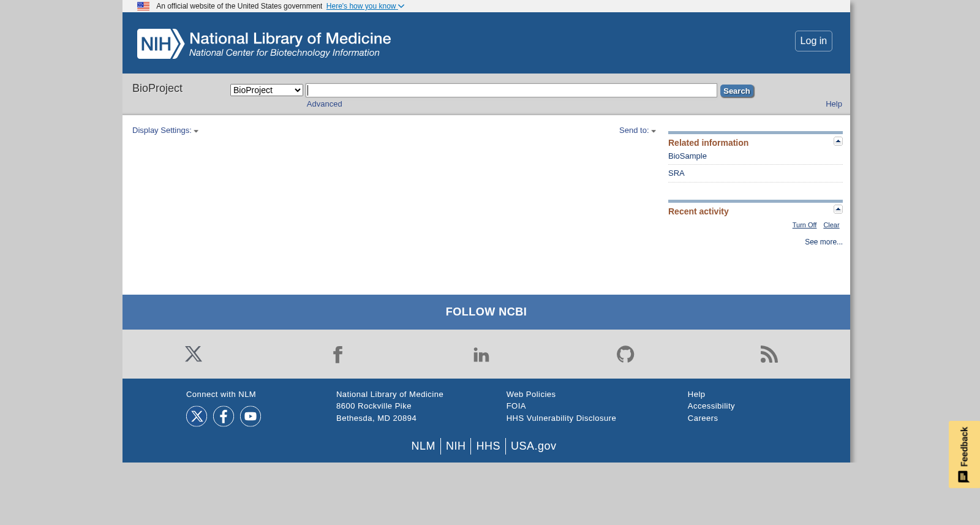Turn Off recent activity
980x525 pixels.
tap(804, 225)
